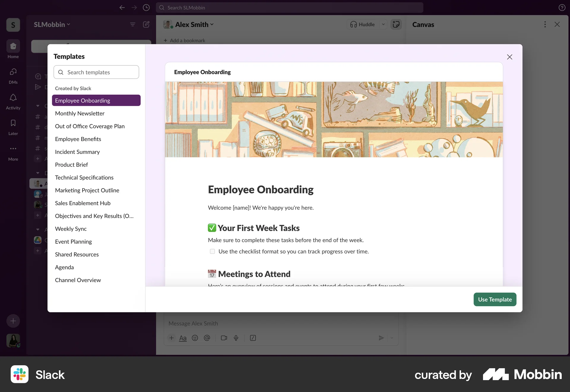Toggle text formatting with Aa icon
The width and height of the screenshot is (570, 392).
pos(183,338)
